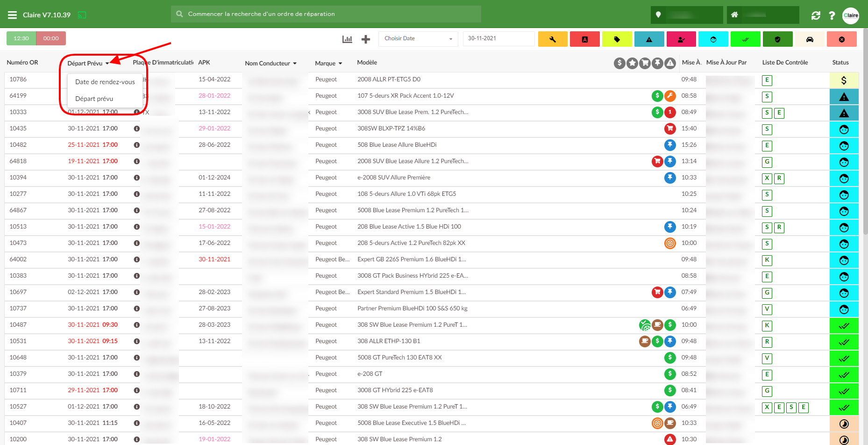Image resolution: width=868 pixels, height=445 pixels.
Task: Click warning status cell in row 64199
Action: click(844, 97)
